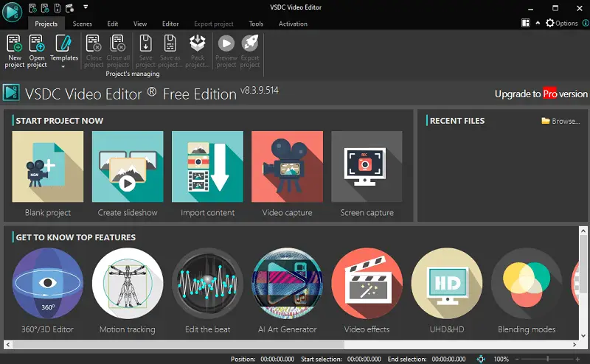The width and height of the screenshot is (590, 364).
Task: Click the VSDC application logo button
Action: pos(12,12)
